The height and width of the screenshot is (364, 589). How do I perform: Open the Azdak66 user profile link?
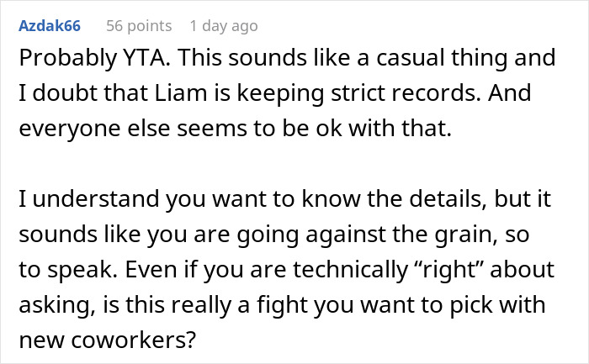(52, 26)
